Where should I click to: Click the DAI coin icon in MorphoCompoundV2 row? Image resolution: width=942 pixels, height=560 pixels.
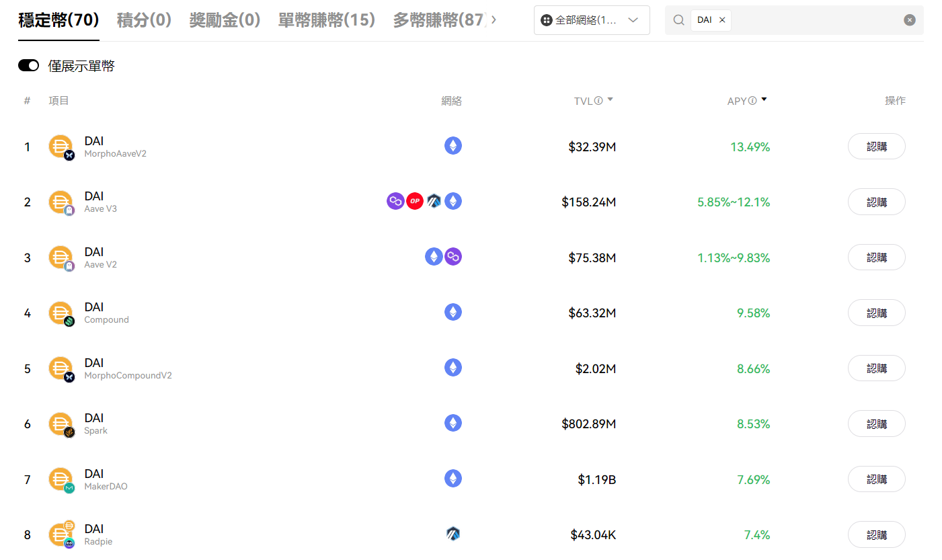point(61,368)
